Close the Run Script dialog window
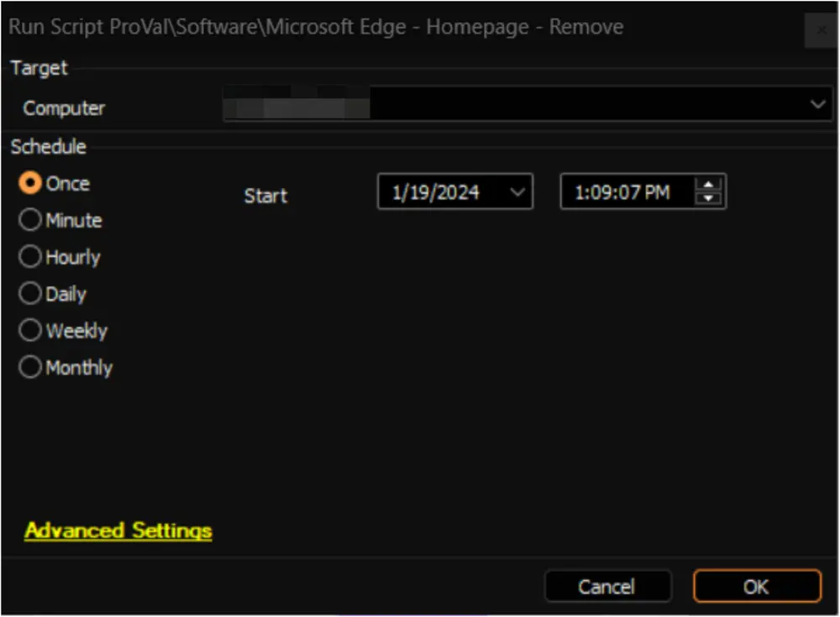This screenshot has width=840, height=617. (x=820, y=30)
